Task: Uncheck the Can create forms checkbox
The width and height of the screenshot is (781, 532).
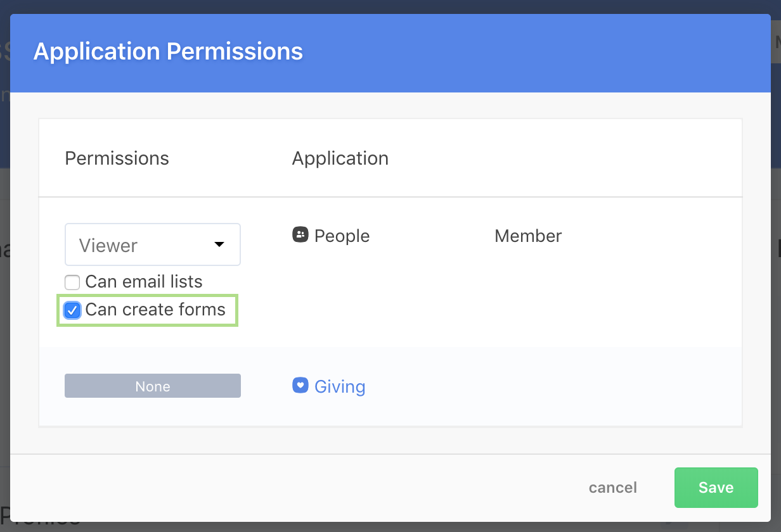Action: coord(72,310)
